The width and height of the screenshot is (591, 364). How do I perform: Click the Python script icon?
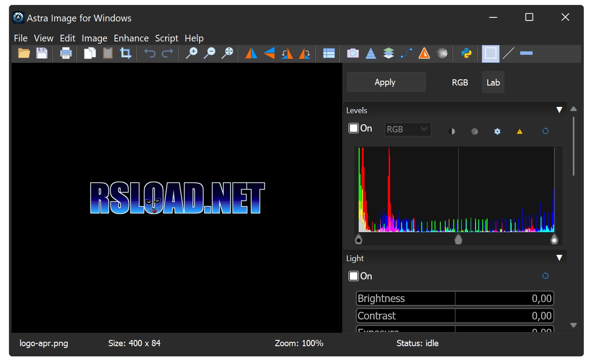click(x=466, y=53)
